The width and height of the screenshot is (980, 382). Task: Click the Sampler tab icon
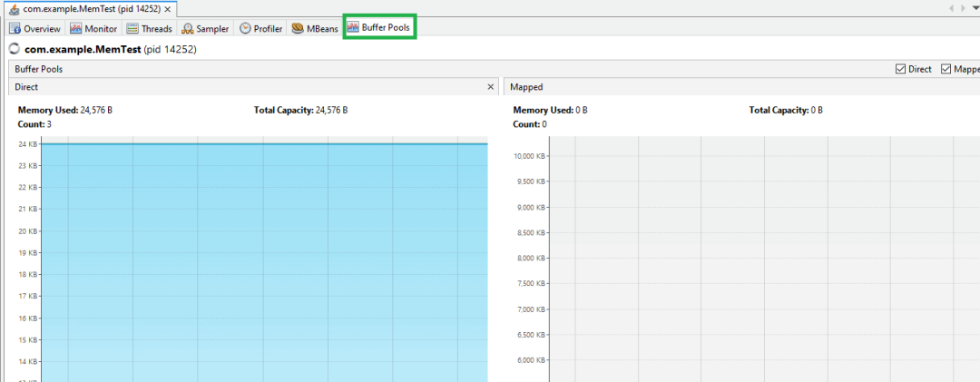pyautogui.click(x=188, y=29)
